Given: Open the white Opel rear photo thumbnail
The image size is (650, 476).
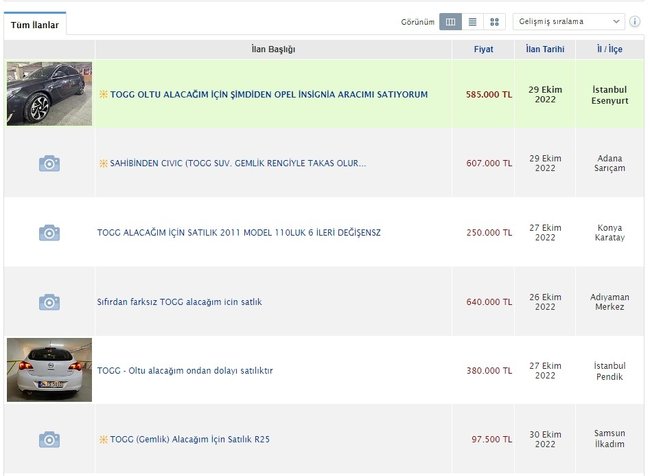Looking at the screenshot, I should [49, 370].
